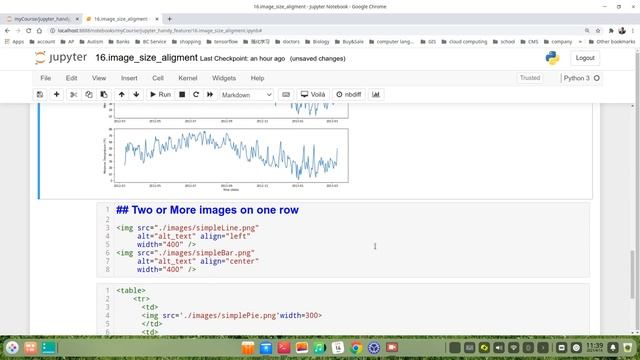Image resolution: width=640 pixels, height=360 pixels.
Task: Open the Kernel menu
Action: pyautogui.click(x=188, y=78)
